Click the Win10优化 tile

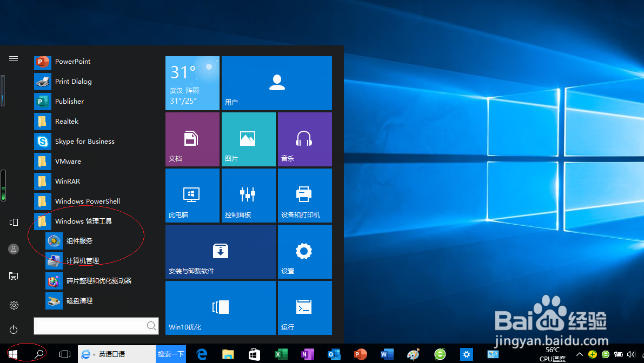220,307
